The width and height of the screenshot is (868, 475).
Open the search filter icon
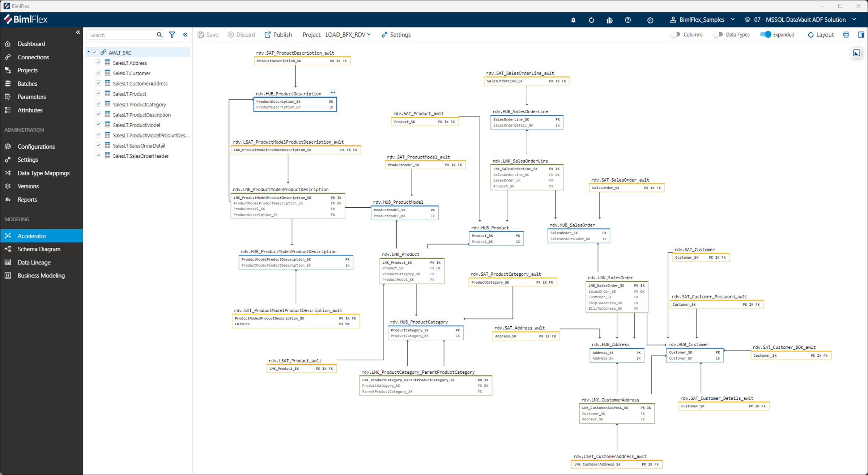pos(172,34)
